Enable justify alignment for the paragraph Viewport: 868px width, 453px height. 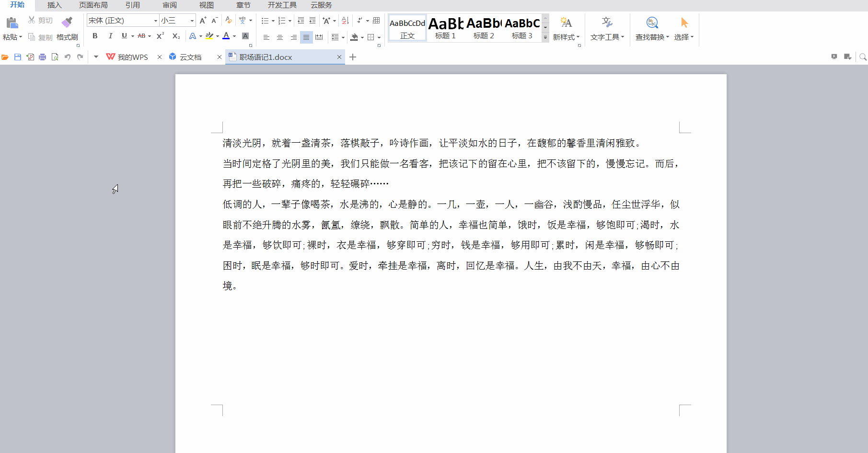(306, 37)
